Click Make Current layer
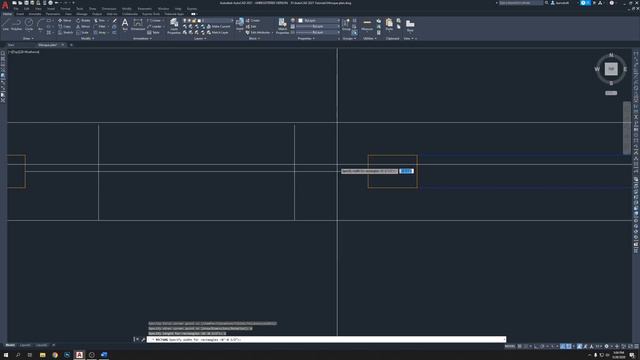This screenshot has height=360, width=640. click(x=218, y=27)
